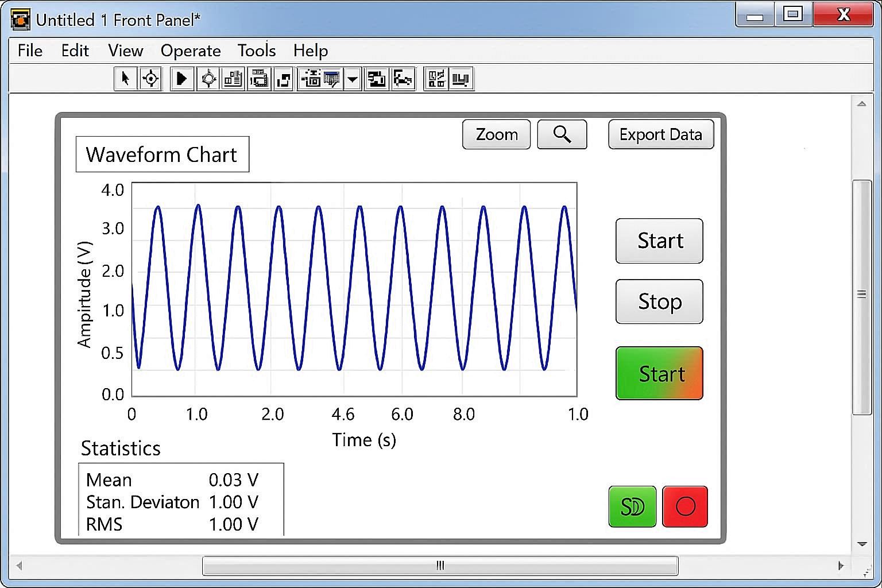Open the magnifier search icon beside Zoom

click(x=562, y=134)
